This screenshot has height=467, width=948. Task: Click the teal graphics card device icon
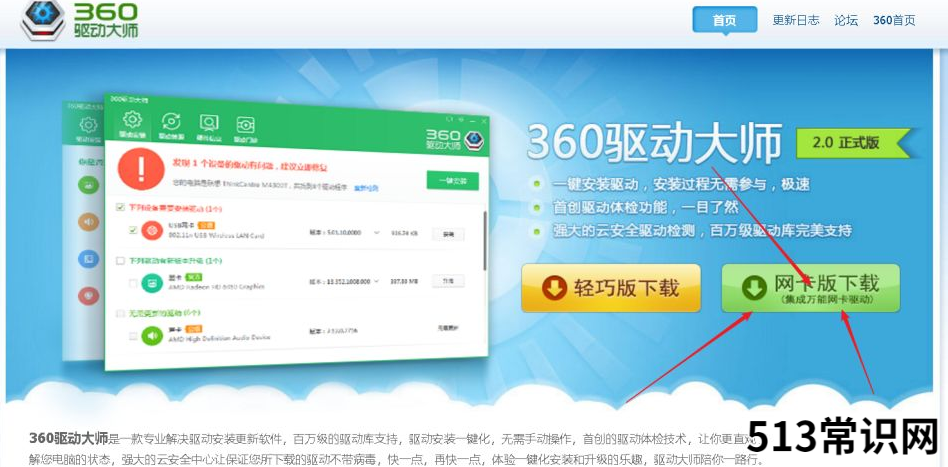coord(152,282)
